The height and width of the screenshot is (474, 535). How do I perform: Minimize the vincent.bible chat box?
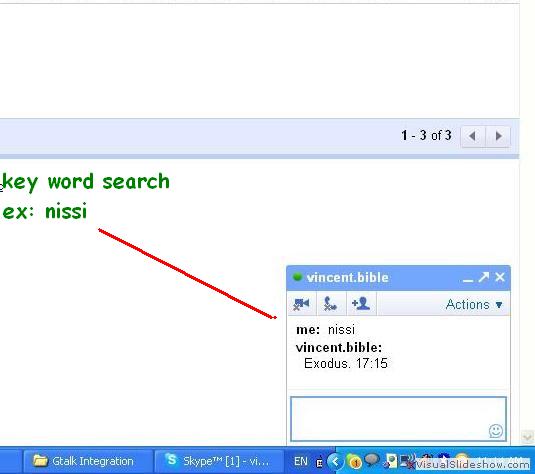tap(468, 279)
